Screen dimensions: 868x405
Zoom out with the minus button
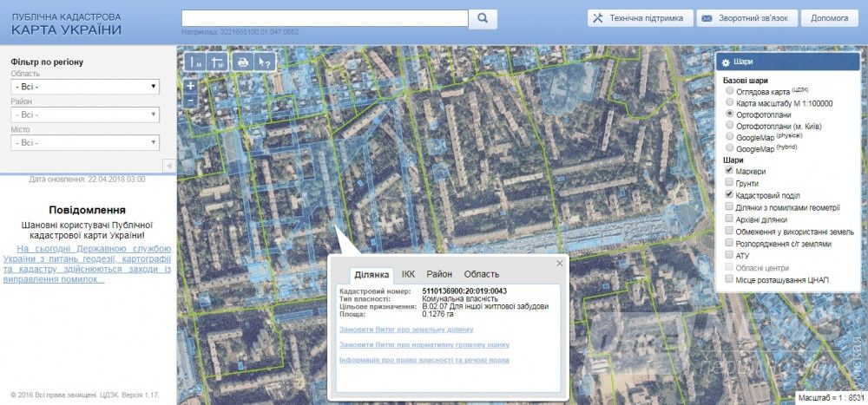tap(191, 101)
